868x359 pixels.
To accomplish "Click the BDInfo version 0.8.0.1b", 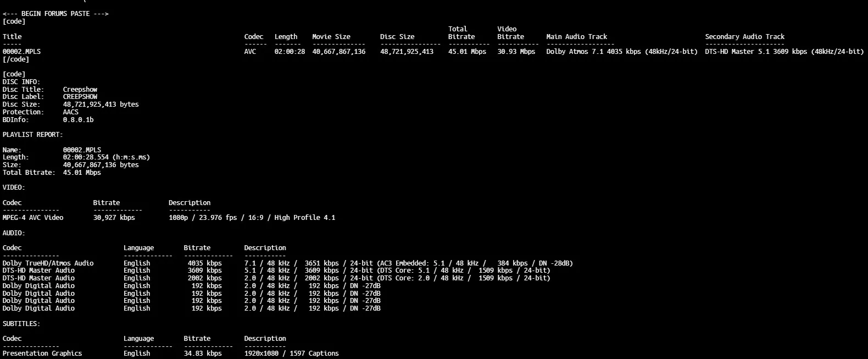I will [78, 120].
